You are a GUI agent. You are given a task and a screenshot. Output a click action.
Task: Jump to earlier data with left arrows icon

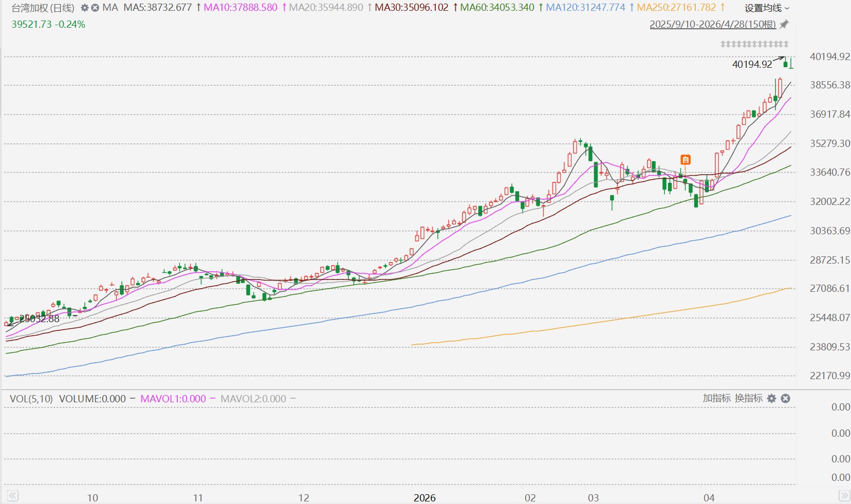point(12,496)
